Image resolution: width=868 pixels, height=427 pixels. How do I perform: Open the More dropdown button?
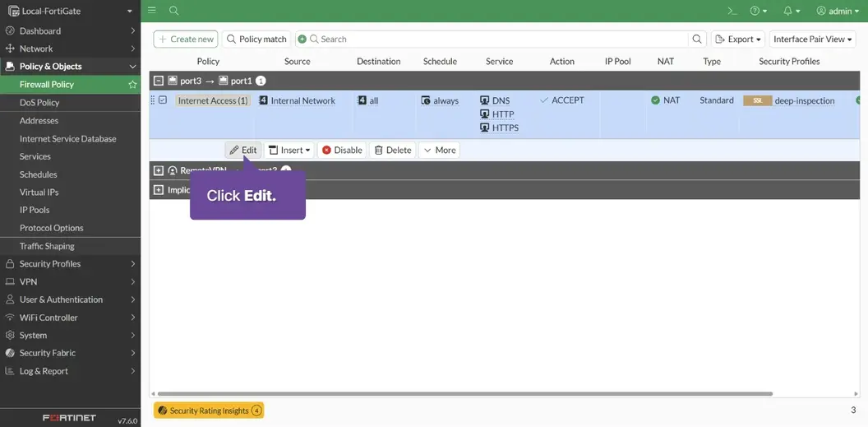click(439, 150)
